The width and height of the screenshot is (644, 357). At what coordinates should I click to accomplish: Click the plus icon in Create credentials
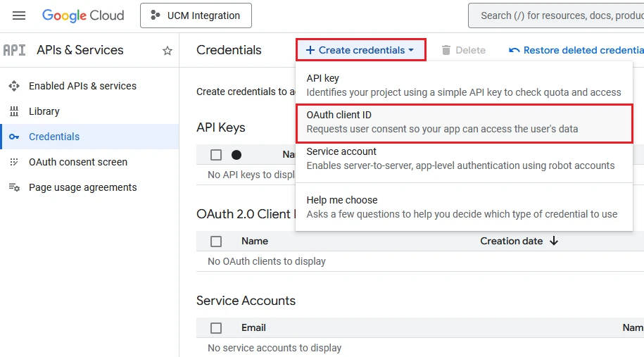pos(310,50)
